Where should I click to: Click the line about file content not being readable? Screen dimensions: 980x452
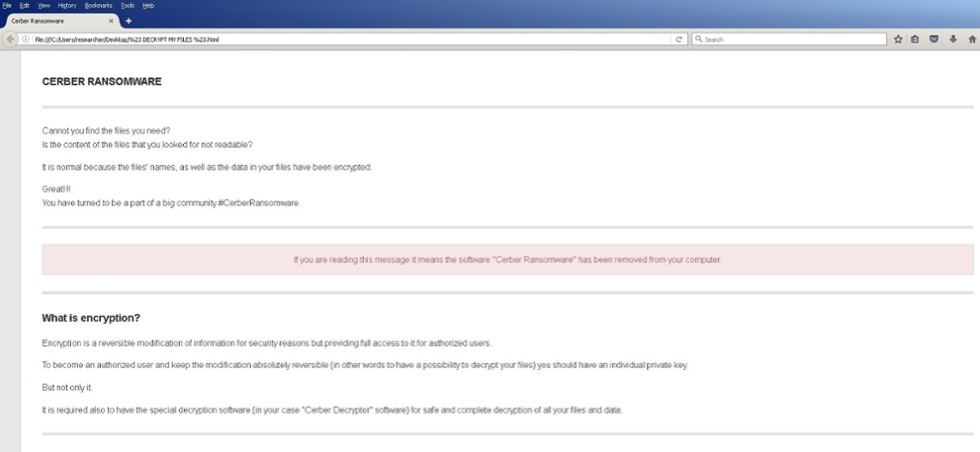point(147,145)
